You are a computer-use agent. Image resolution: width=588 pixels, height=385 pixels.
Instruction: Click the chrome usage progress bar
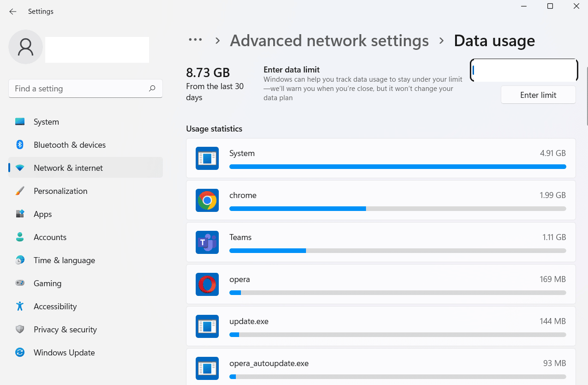(x=398, y=209)
